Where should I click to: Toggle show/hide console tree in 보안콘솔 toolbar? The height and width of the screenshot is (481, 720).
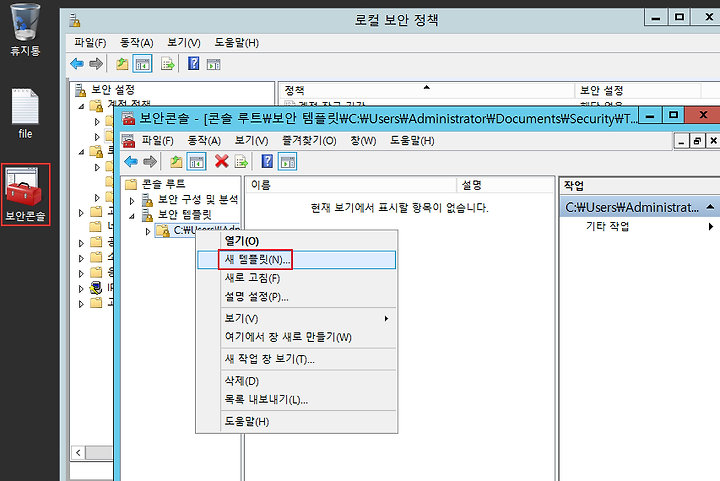[x=197, y=162]
